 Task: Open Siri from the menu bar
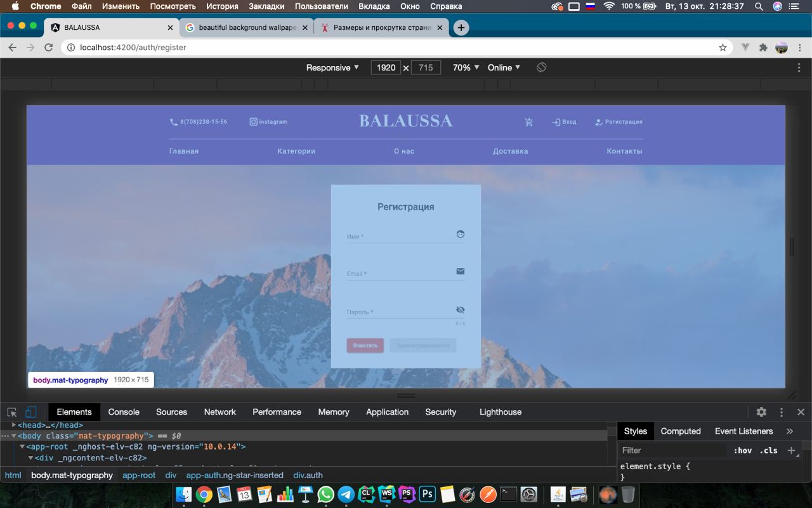pyautogui.click(x=778, y=6)
